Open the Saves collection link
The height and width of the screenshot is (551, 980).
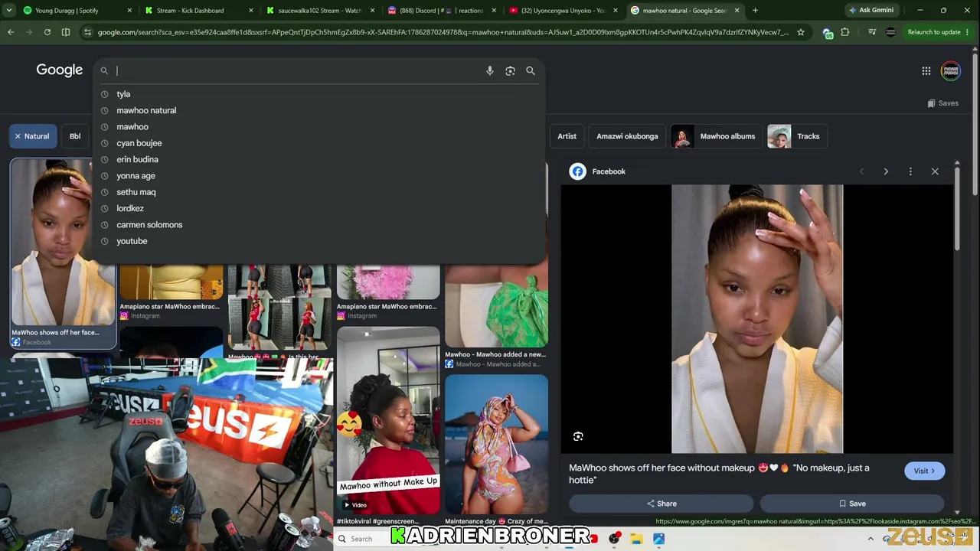tap(942, 103)
